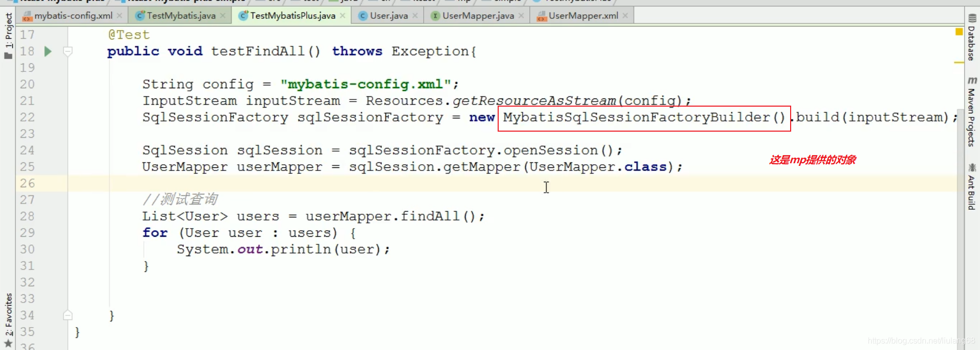This screenshot has height=350, width=980.
Task: Click the @Test annotation
Action: tap(129, 35)
